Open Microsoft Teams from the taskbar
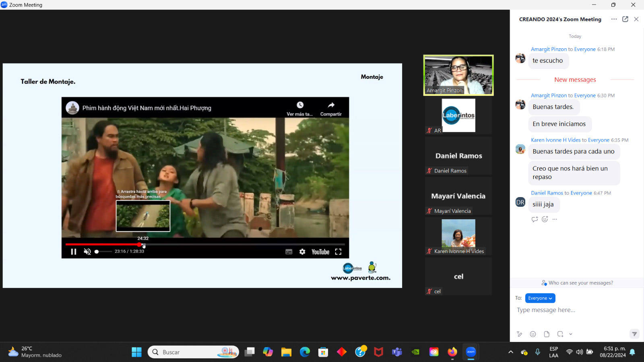 coord(397,352)
